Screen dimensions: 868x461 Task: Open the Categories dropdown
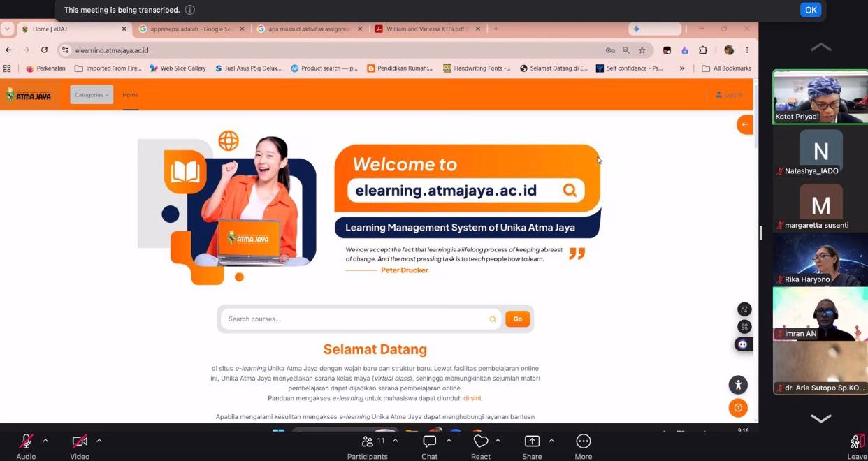(92, 95)
